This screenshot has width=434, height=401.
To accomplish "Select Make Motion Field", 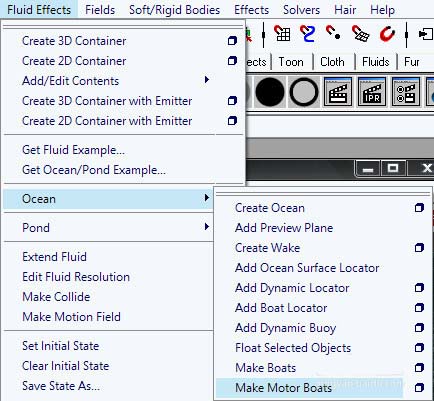I will [x=71, y=317].
